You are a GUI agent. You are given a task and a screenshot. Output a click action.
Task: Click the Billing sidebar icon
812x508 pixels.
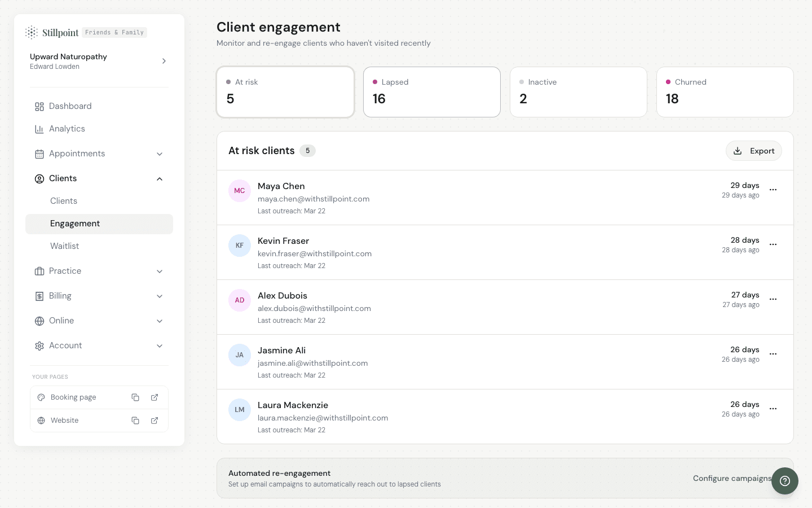click(39, 296)
